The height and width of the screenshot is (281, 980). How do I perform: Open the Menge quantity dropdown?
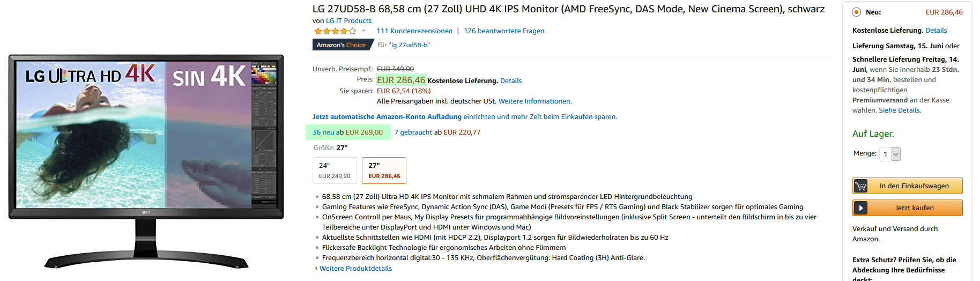coord(890,154)
